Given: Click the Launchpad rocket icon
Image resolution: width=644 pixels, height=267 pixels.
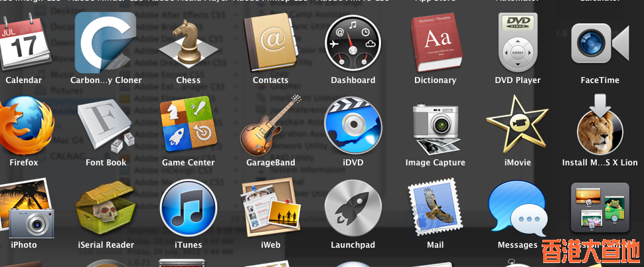Looking at the screenshot, I should pos(353,209).
